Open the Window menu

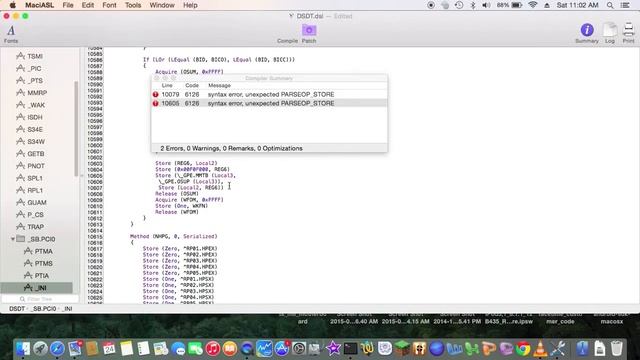(x=162, y=5)
